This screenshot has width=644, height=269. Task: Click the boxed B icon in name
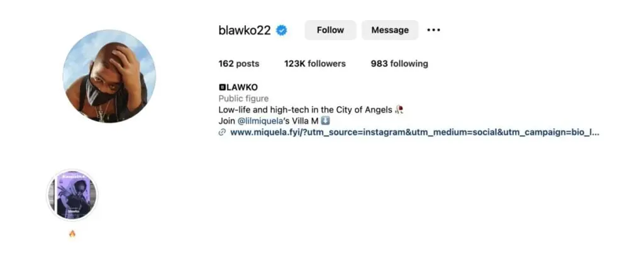coord(222,87)
